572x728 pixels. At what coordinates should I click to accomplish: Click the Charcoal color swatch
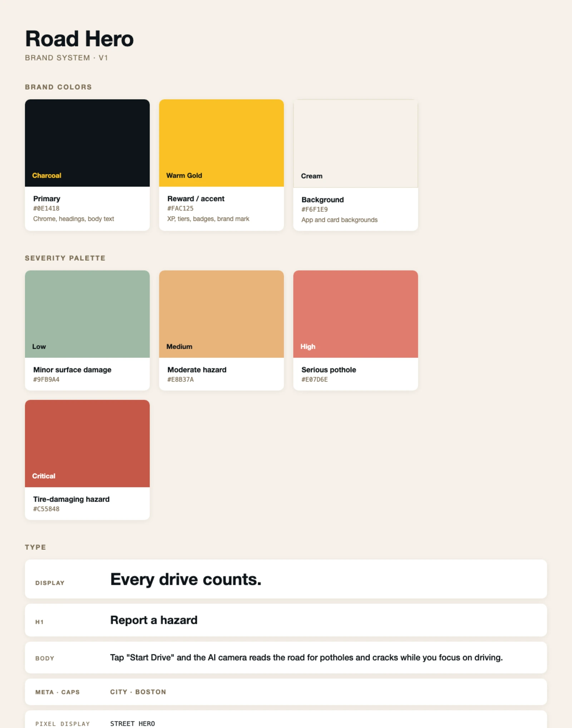(87, 143)
